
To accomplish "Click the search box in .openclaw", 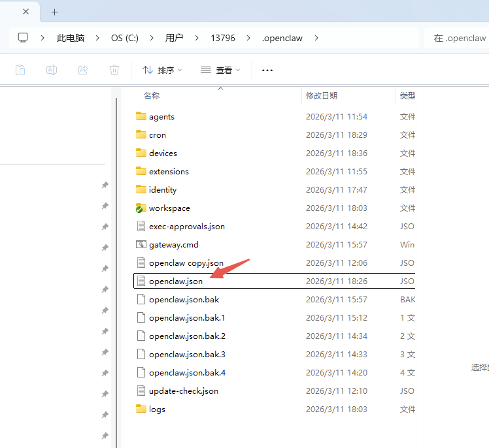I will point(456,38).
